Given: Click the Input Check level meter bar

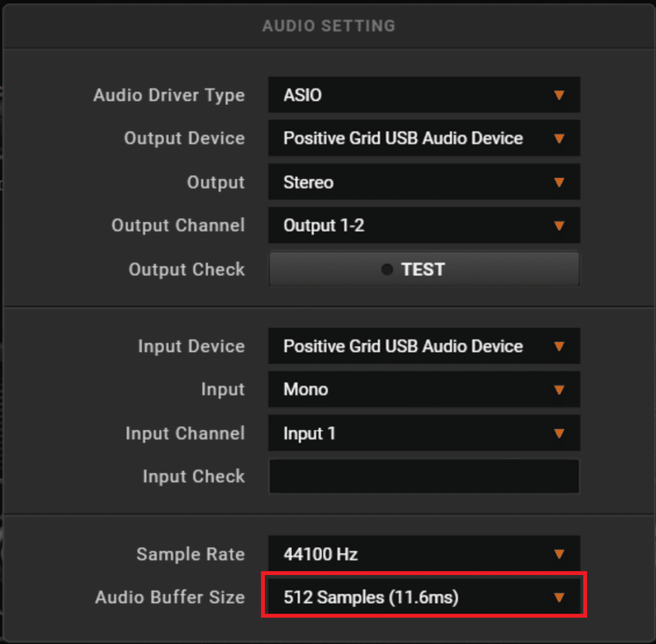Looking at the screenshot, I should [x=424, y=476].
